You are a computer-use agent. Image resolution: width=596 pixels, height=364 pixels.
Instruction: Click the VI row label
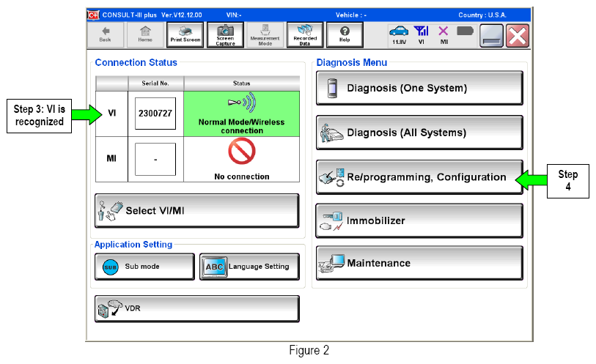111,114
